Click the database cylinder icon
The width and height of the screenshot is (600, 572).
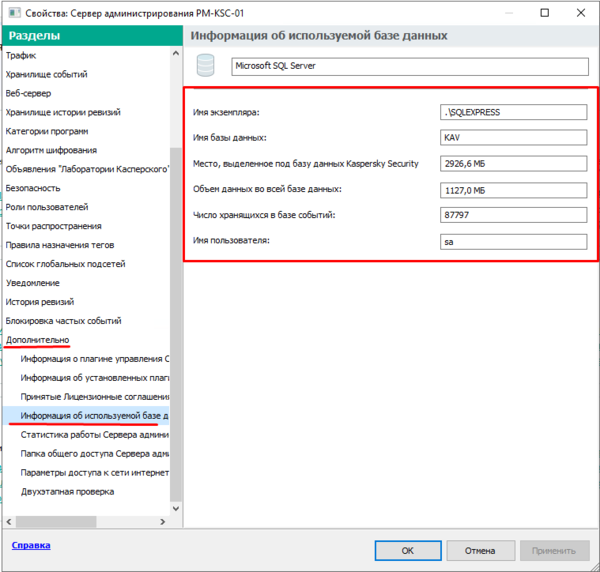click(x=205, y=65)
